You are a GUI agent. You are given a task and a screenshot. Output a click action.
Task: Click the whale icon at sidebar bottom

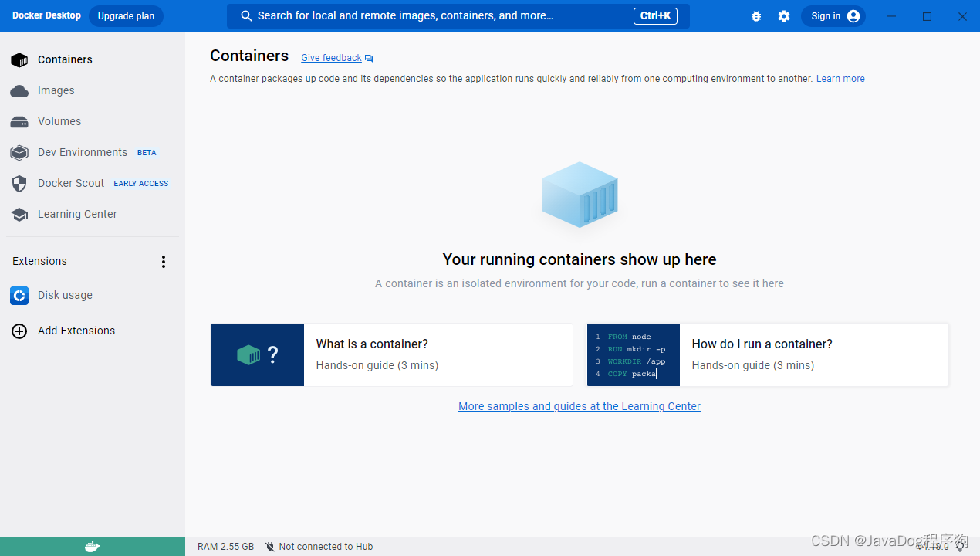pyautogui.click(x=92, y=546)
